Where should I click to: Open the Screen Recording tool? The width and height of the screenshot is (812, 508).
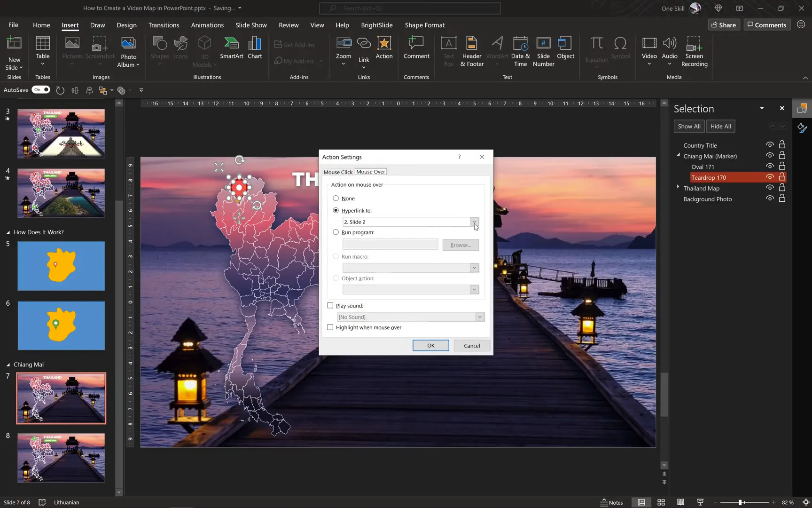point(694,52)
